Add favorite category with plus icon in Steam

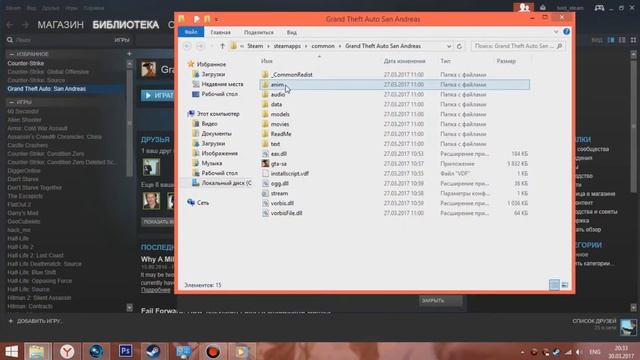coord(129,54)
